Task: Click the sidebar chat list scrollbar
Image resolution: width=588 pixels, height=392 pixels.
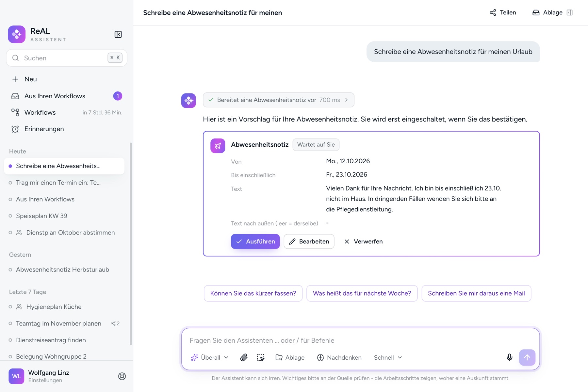Action: 131,243
